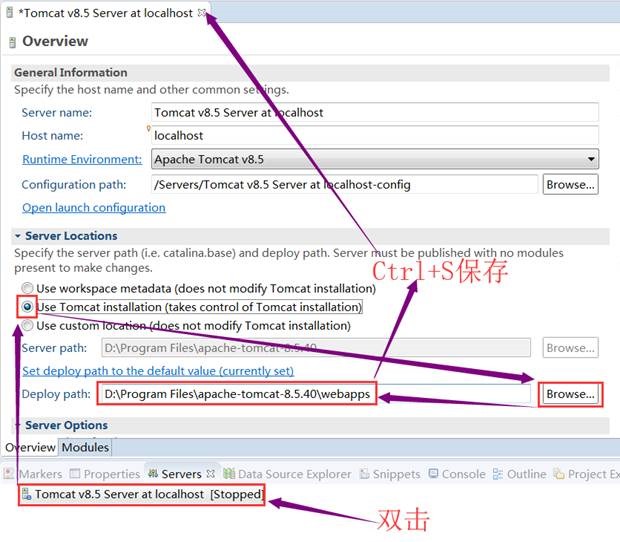Click the Configuration path field
Screen dimensions: 620x542
click(344, 185)
